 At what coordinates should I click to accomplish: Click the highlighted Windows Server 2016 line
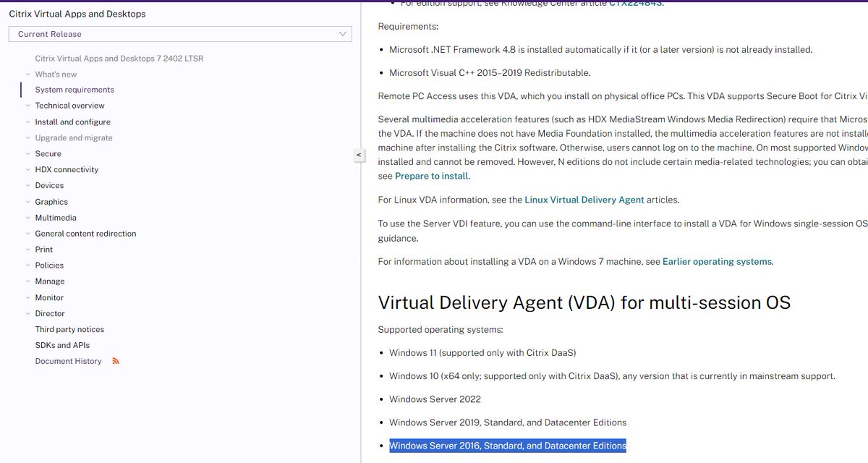(508, 446)
